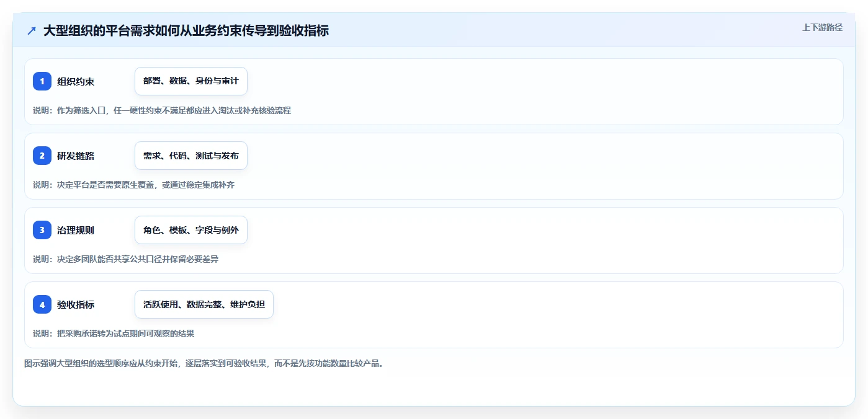Click the arrow icon beside the title

(x=32, y=30)
